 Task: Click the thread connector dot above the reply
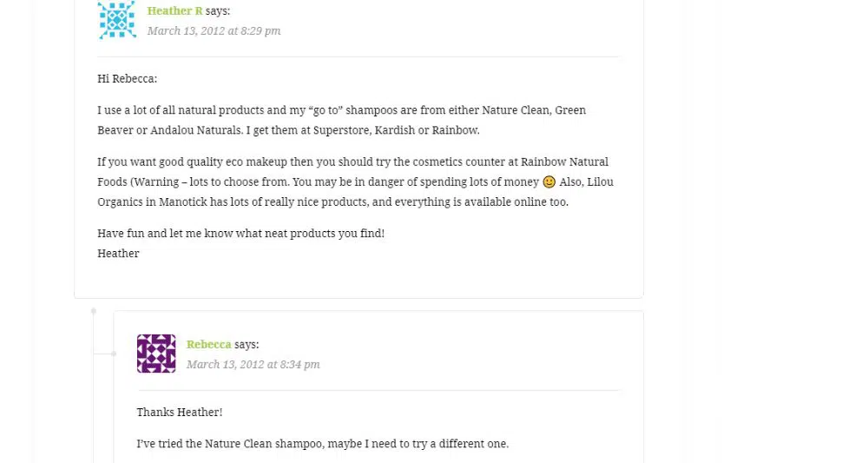[x=94, y=311]
